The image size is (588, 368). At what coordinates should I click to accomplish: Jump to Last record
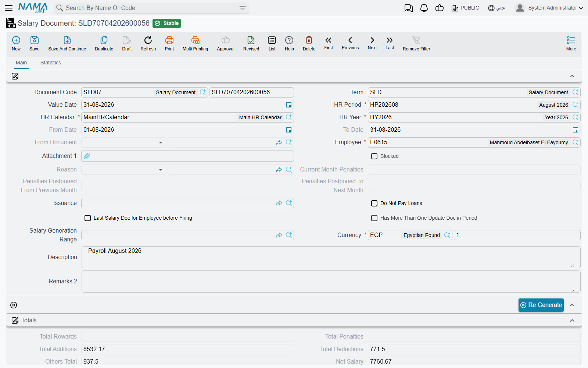[390, 43]
